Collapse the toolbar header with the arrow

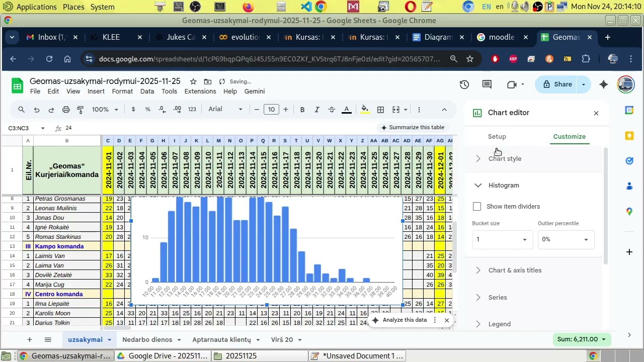pyautogui.click(x=444, y=110)
